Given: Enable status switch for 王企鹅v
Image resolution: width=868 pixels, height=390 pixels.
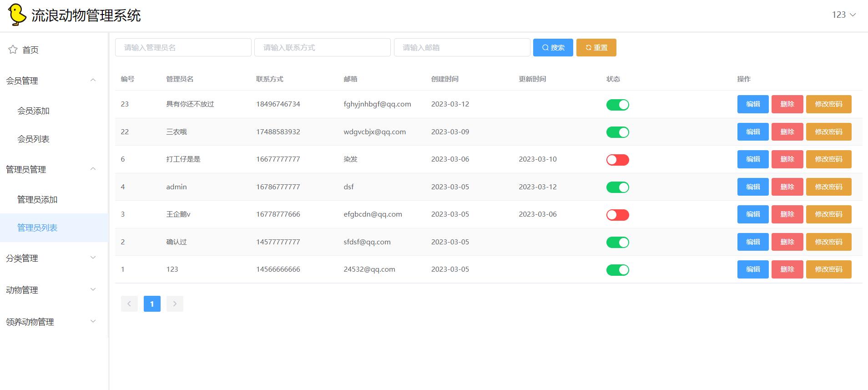Looking at the screenshot, I should tap(617, 215).
